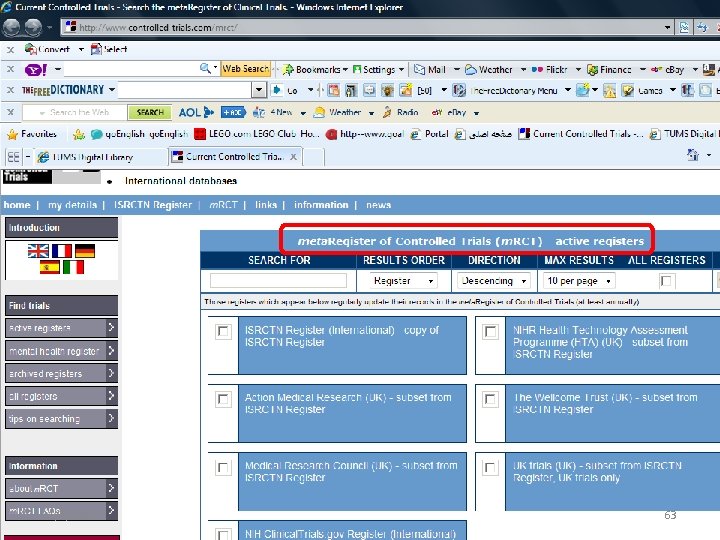The height and width of the screenshot is (540, 720).
Task: Click the green SEARCH button
Action: click(x=150, y=112)
